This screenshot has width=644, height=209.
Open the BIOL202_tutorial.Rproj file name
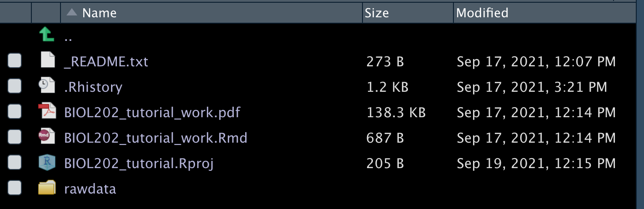pos(139,163)
